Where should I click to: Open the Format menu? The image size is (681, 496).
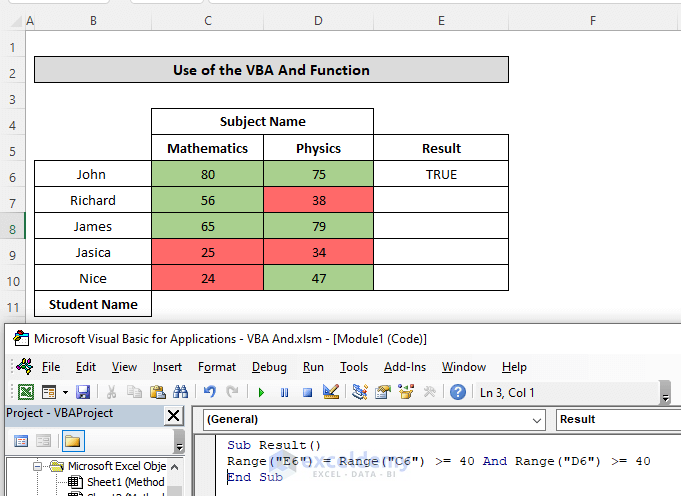217,367
